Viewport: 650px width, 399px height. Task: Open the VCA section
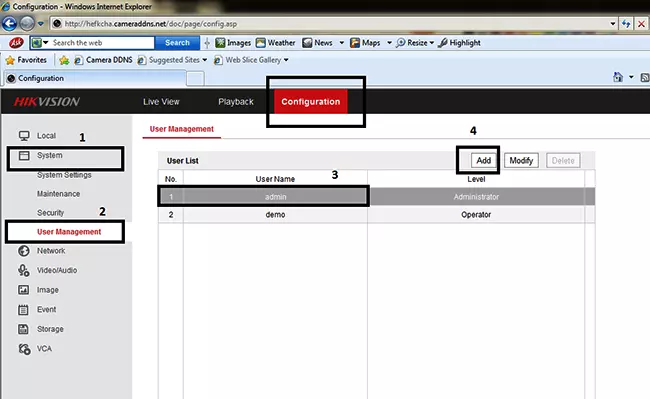(x=44, y=348)
